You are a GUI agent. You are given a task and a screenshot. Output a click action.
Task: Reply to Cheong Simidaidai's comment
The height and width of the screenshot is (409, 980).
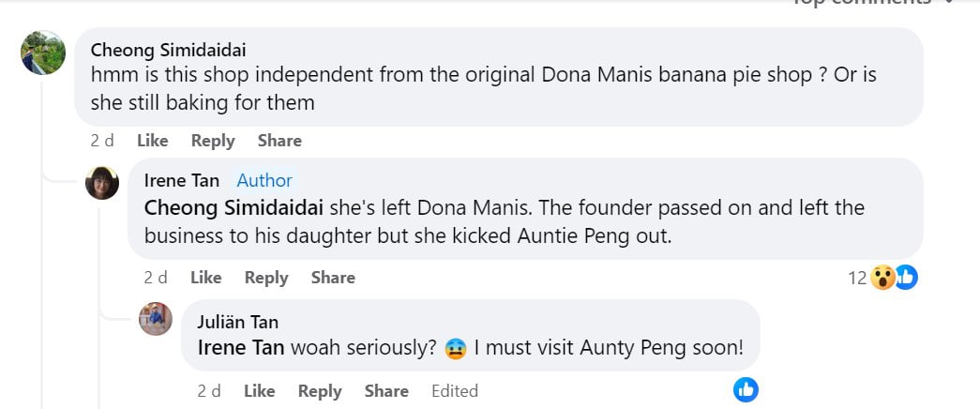tap(213, 141)
